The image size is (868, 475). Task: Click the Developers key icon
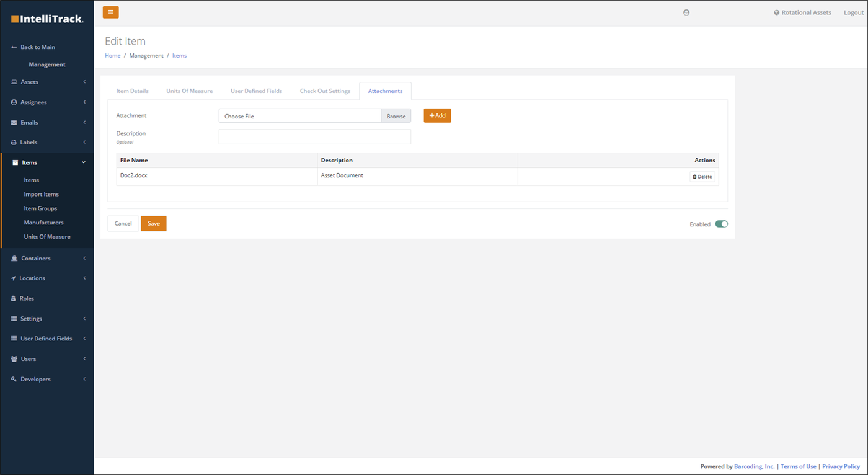[14, 379]
